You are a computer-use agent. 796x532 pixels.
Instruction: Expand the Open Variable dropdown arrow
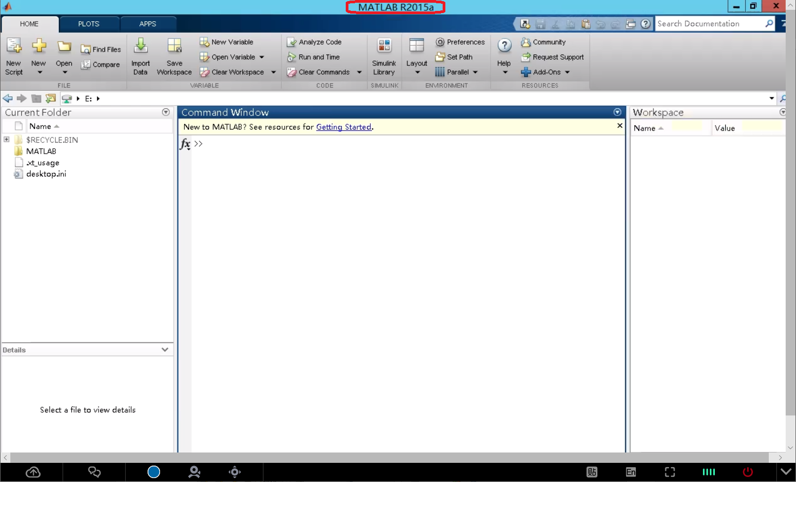coord(262,57)
